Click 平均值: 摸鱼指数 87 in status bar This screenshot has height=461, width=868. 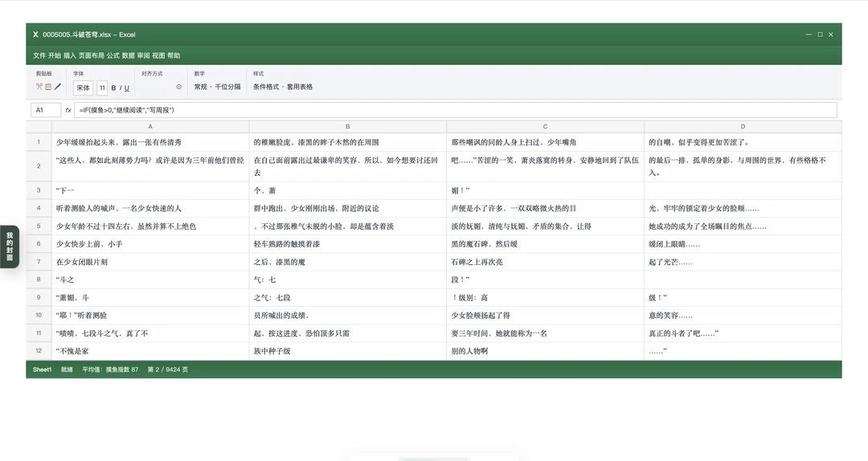pos(110,369)
